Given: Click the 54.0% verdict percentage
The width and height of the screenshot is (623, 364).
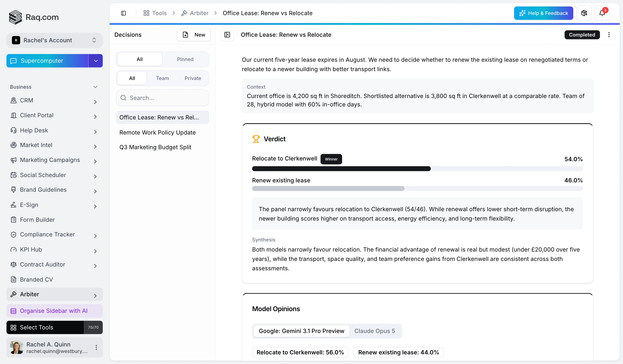Looking at the screenshot, I should tap(573, 159).
